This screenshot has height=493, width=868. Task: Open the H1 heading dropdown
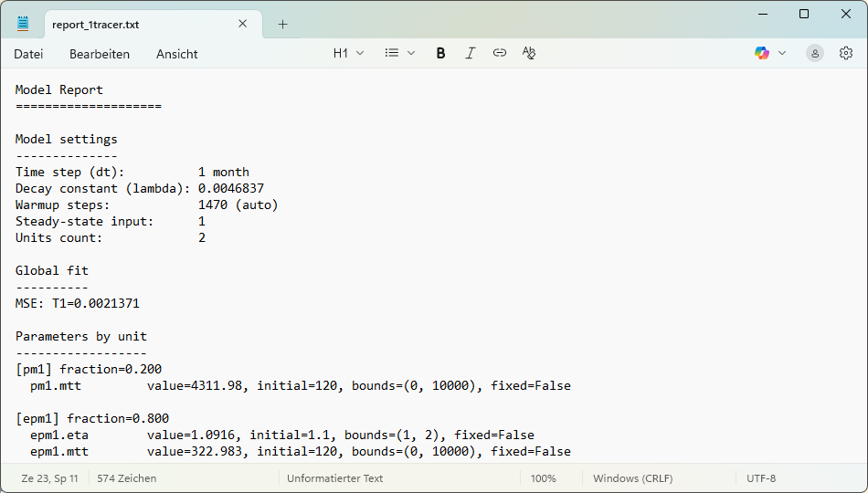[348, 53]
